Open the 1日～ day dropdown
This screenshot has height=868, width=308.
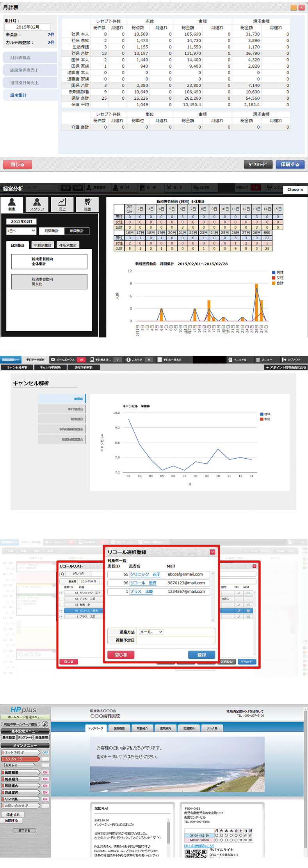[x=21, y=231]
